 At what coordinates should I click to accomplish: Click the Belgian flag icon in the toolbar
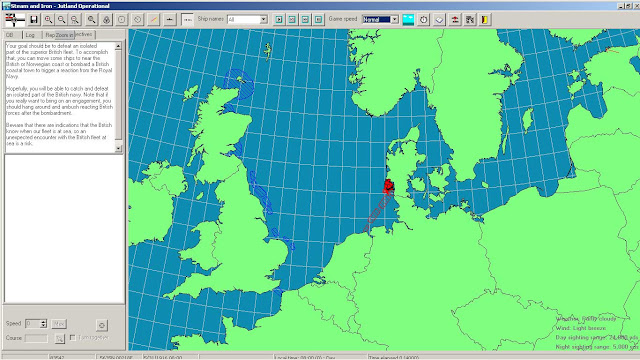pyautogui.click(x=485, y=19)
